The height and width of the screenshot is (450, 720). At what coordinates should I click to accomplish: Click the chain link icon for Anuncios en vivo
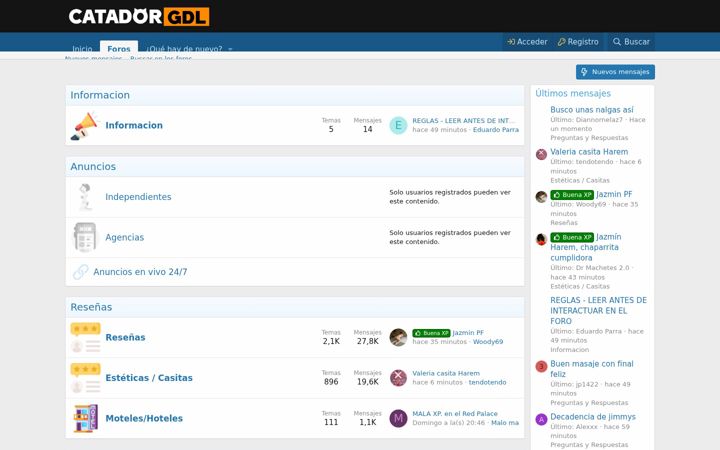[x=80, y=272]
